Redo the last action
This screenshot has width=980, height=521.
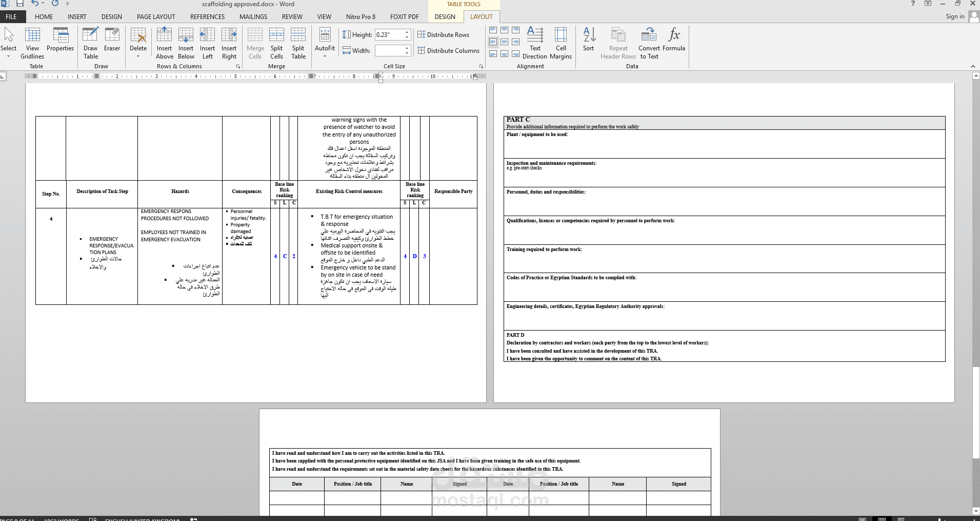coord(55,4)
